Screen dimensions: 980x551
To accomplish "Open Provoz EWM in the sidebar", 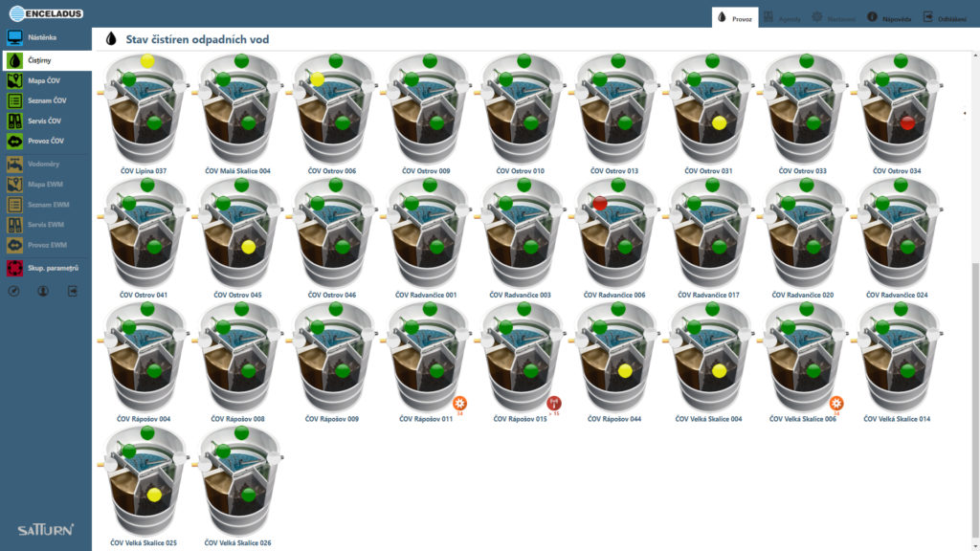I will coord(46,245).
